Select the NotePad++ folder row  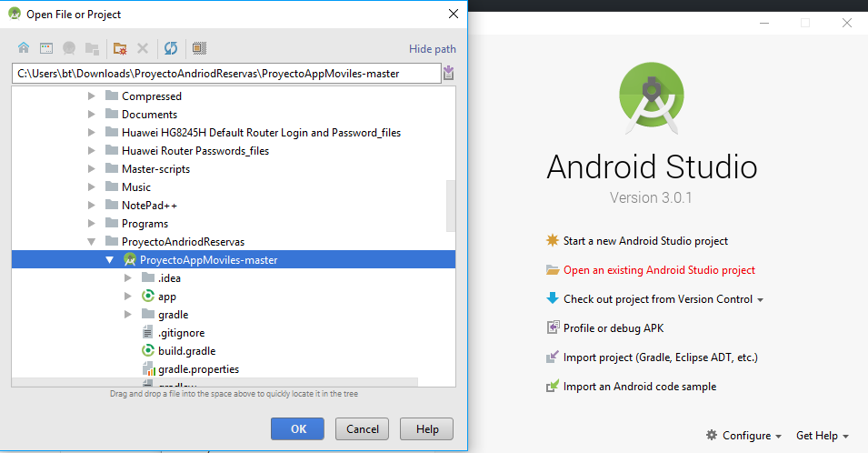tap(234, 206)
